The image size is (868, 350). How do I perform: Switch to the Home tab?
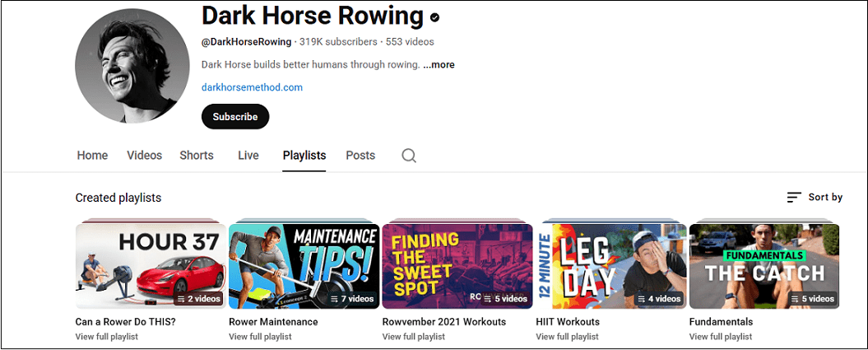coord(92,156)
